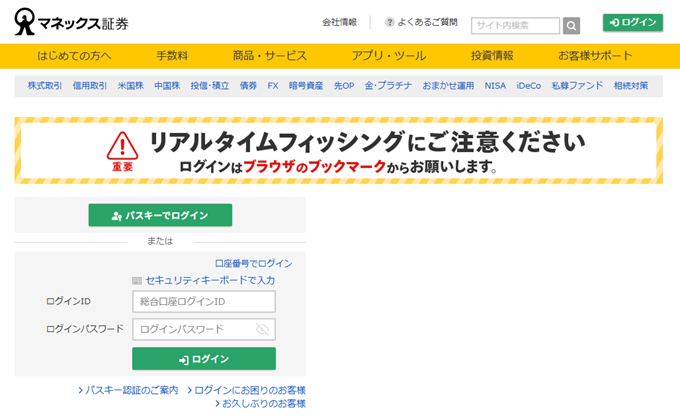The height and width of the screenshot is (418, 680).
Task: Click セキュリティキーボードで入力 link
Action: point(210,281)
